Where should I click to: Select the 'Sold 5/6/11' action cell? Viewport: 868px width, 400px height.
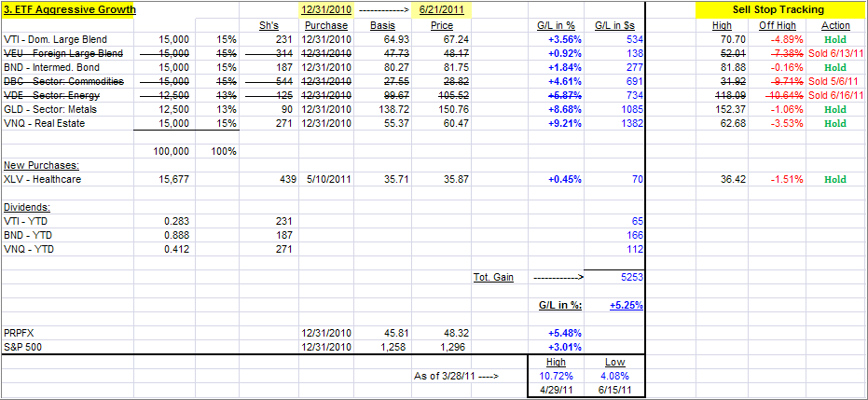point(836,81)
